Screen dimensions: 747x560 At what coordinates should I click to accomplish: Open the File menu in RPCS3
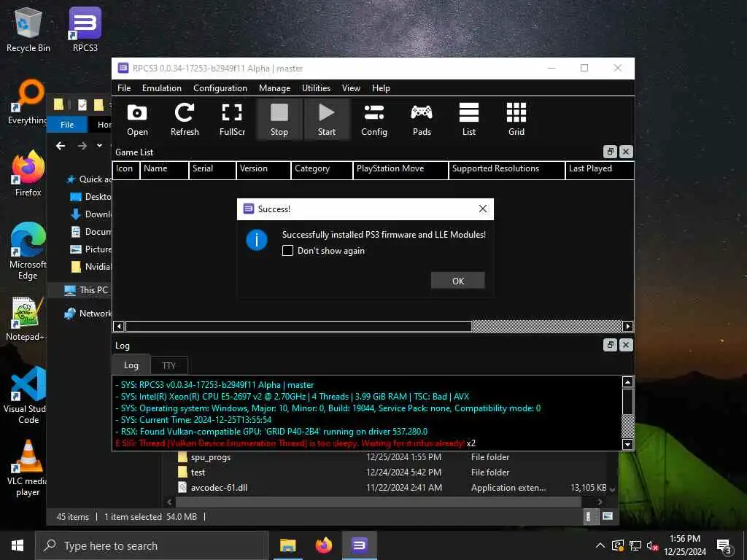click(x=124, y=88)
